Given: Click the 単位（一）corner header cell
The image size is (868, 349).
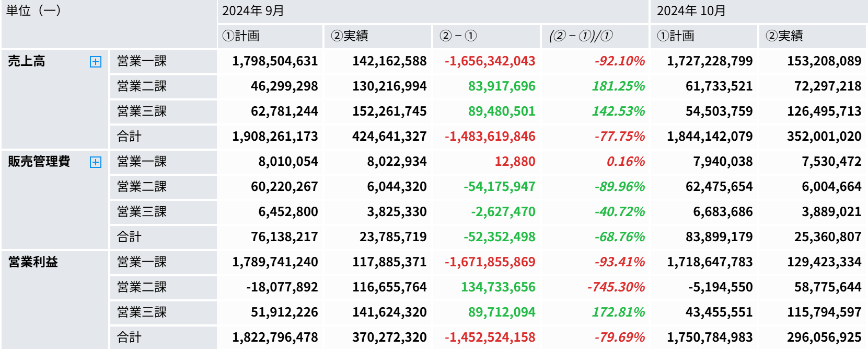Looking at the screenshot, I should (x=33, y=11).
